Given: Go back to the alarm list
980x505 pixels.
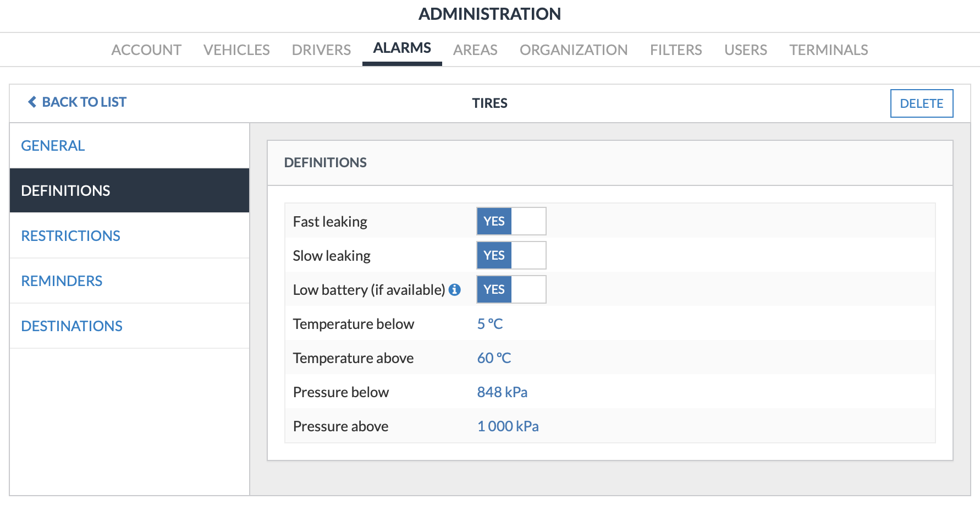Looking at the screenshot, I should [x=77, y=102].
